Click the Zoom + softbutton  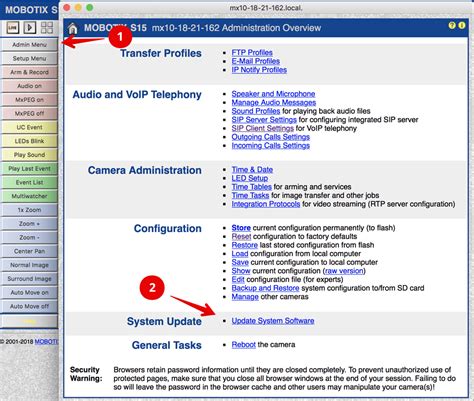(x=29, y=224)
